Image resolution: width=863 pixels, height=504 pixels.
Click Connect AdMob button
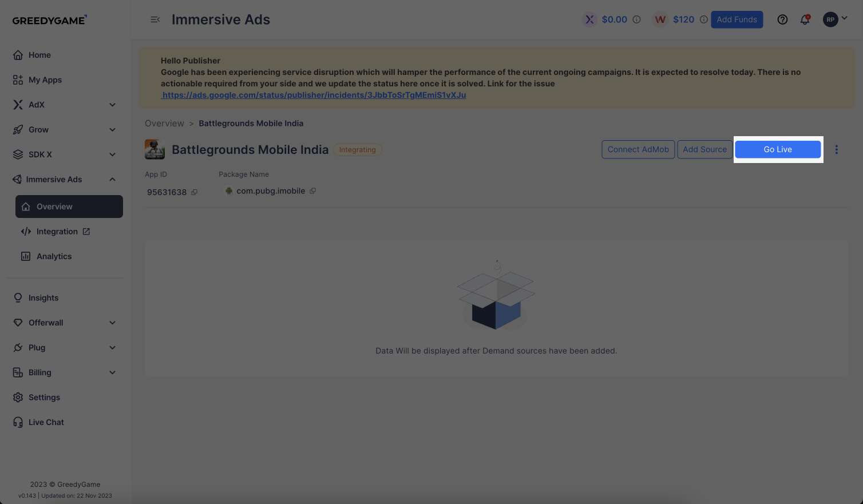[x=638, y=149]
